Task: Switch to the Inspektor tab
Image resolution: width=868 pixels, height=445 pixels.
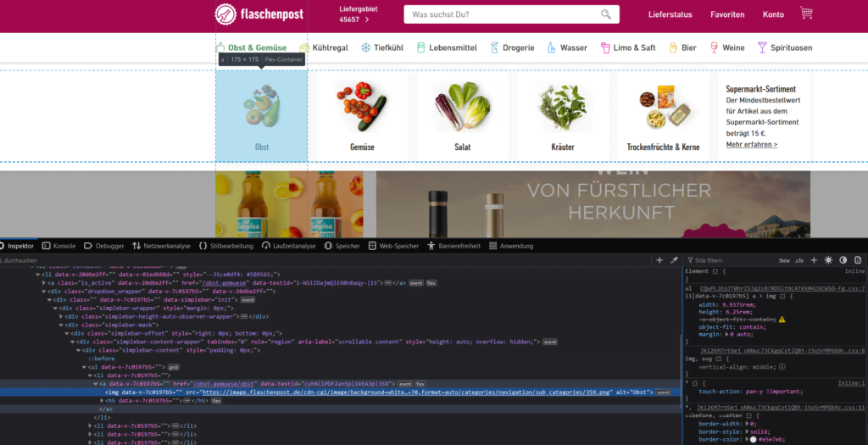Action: point(17,246)
